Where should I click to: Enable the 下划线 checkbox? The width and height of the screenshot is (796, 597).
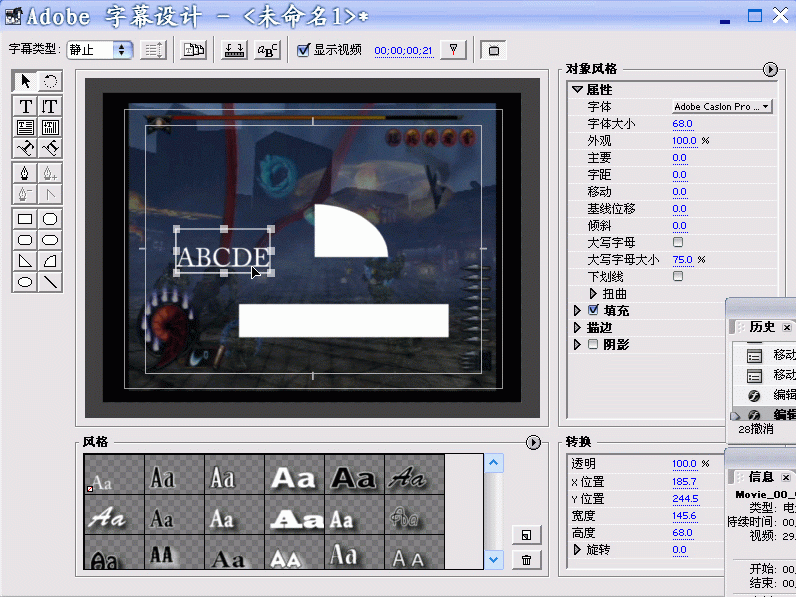(x=678, y=276)
